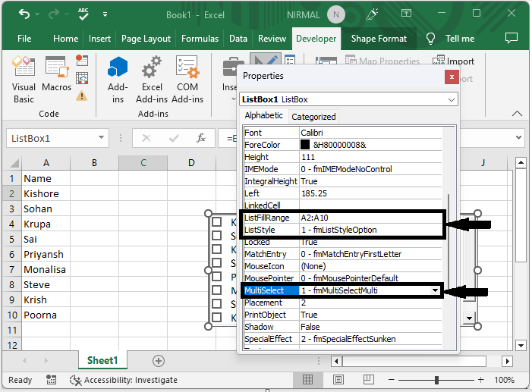Check the third list box checkbox

216,249
